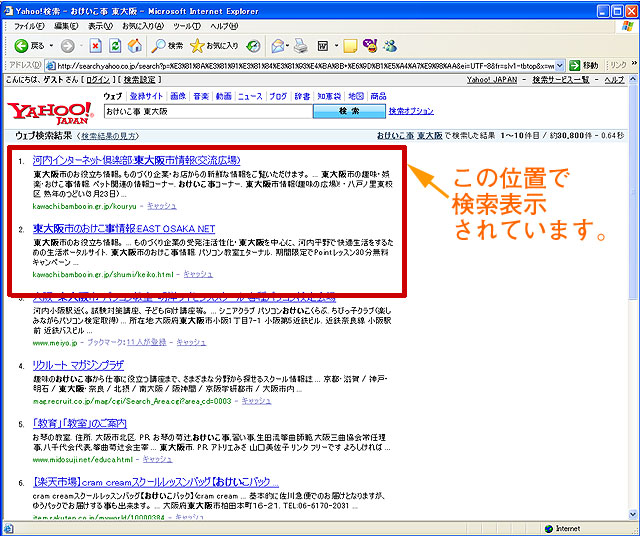Switch to 登録サイト search tab
Viewport: 640px width, 536px height.
[146, 96]
